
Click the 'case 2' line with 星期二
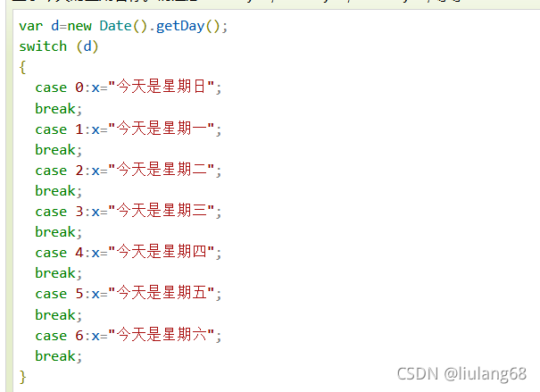coord(129,170)
